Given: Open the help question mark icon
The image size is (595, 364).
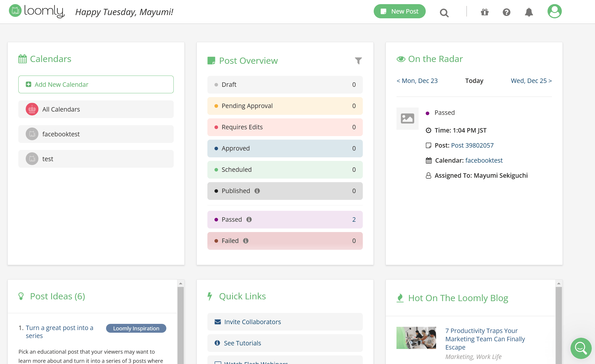Looking at the screenshot, I should click(x=506, y=12).
